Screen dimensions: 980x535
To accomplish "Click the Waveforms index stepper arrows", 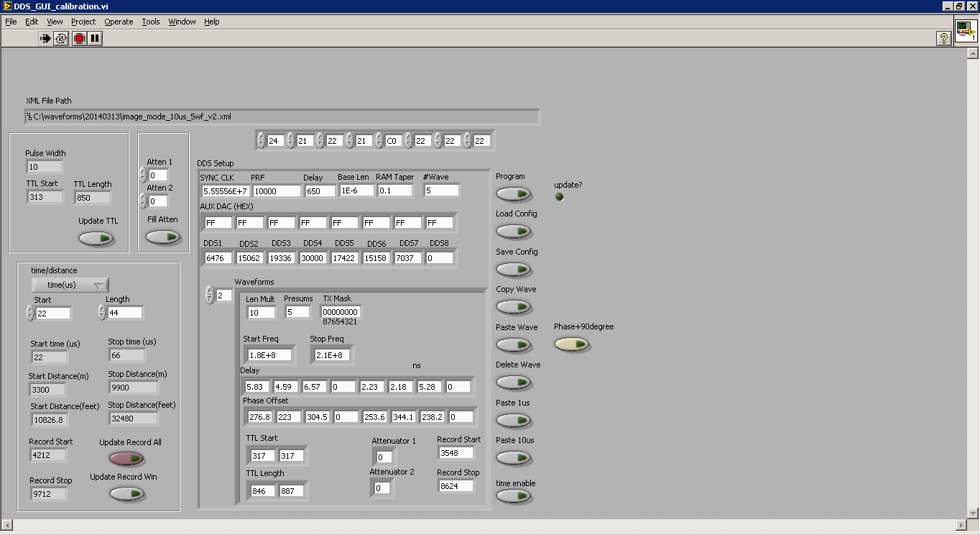I will click(x=210, y=295).
